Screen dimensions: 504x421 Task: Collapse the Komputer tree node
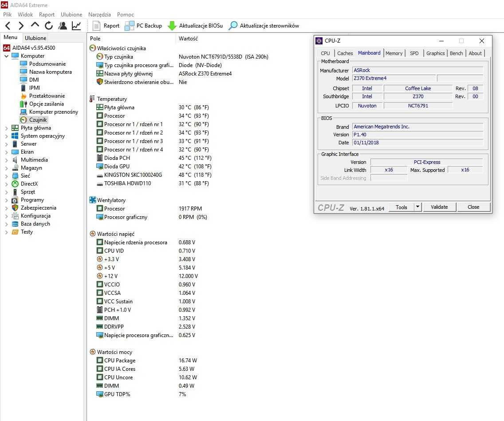point(6,56)
